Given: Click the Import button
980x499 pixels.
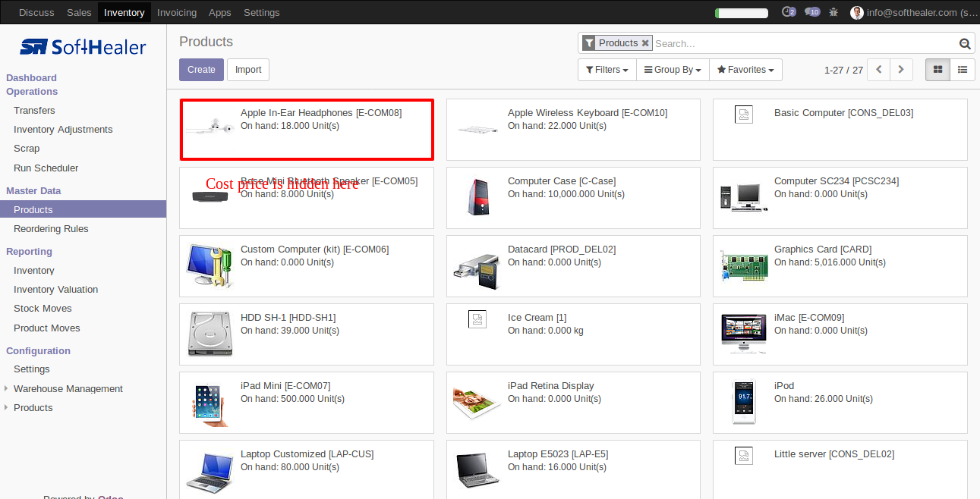Looking at the screenshot, I should click(x=248, y=70).
